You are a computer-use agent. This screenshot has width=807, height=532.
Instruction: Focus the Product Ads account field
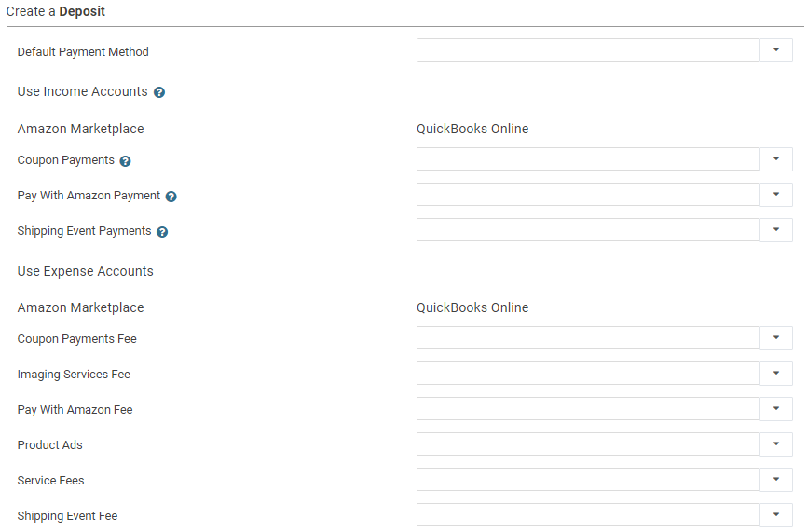(x=588, y=444)
